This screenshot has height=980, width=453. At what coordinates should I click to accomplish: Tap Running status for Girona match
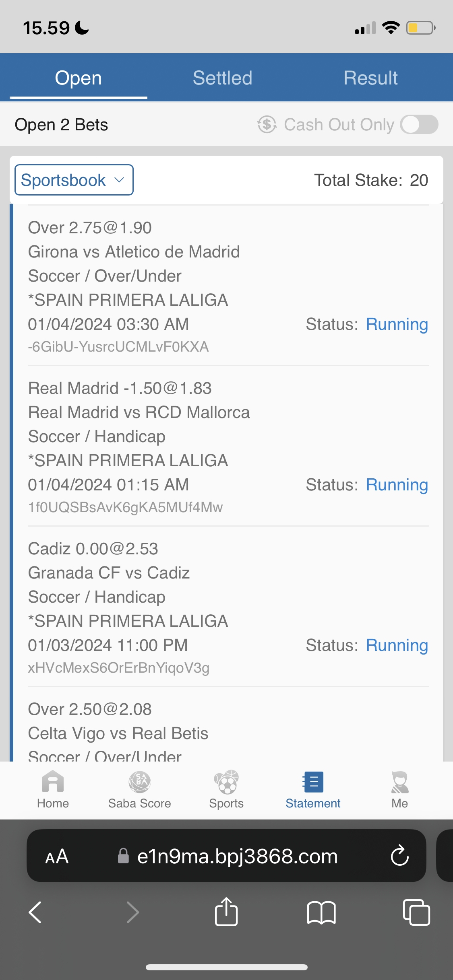point(397,324)
